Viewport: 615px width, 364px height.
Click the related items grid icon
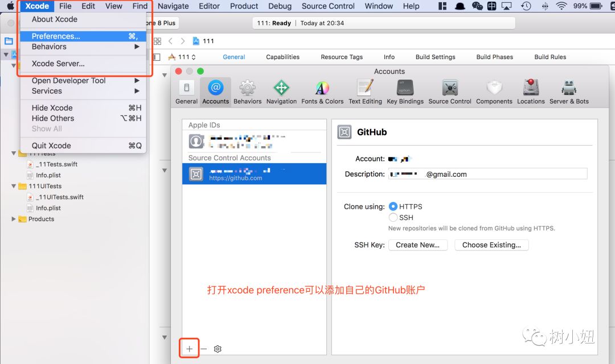pyautogui.click(x=157, y=41)
